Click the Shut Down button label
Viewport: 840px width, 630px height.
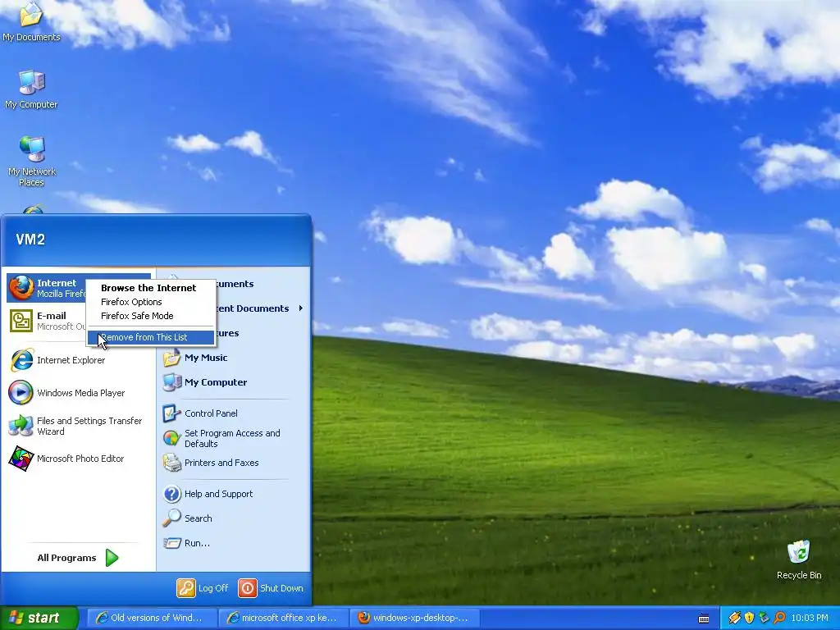[281, 588]
